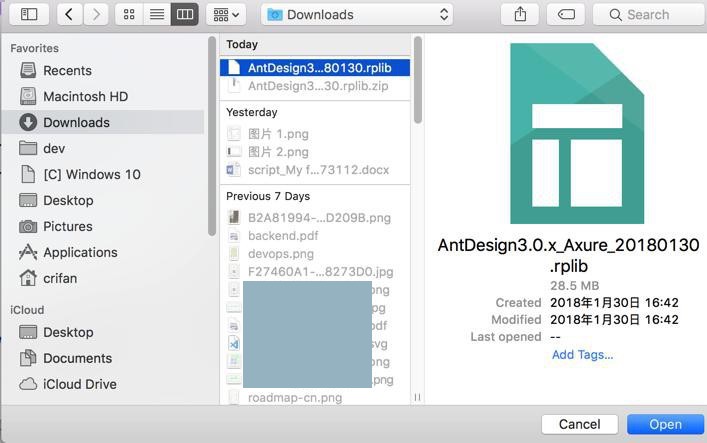Select Macintosh HD in the sidebar
707x443 pixels.
point(103,96)
